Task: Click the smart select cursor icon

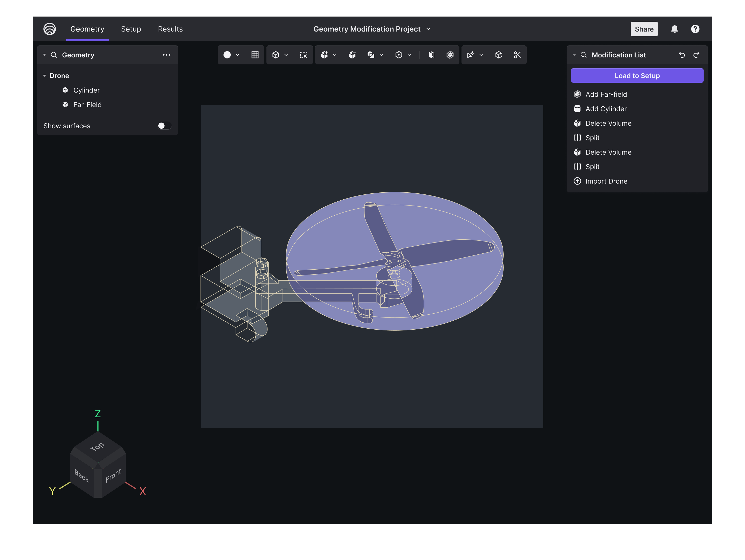Action: point(471,55)
